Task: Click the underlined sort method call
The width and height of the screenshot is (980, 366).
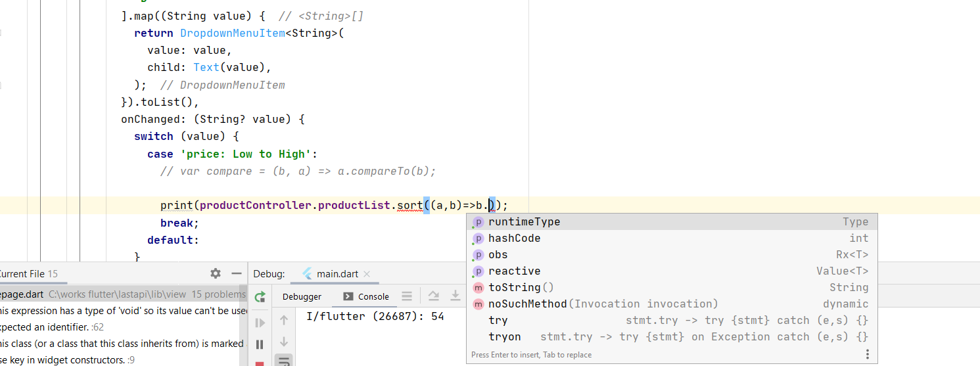Action: 409,206
